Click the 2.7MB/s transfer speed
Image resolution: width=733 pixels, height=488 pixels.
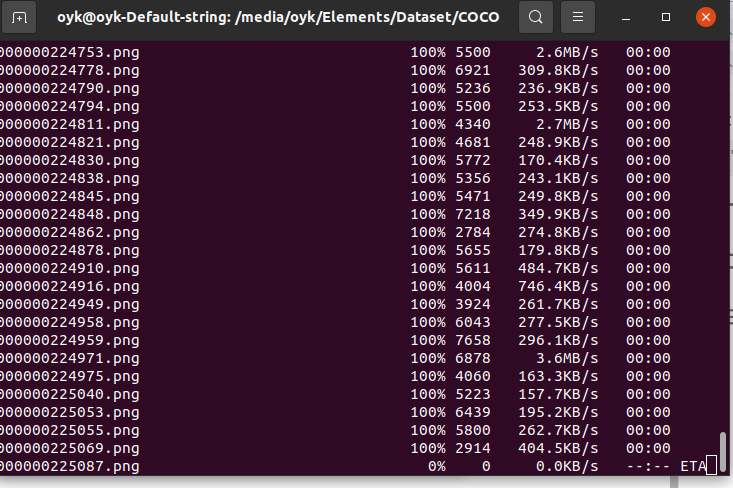(567, 124)
